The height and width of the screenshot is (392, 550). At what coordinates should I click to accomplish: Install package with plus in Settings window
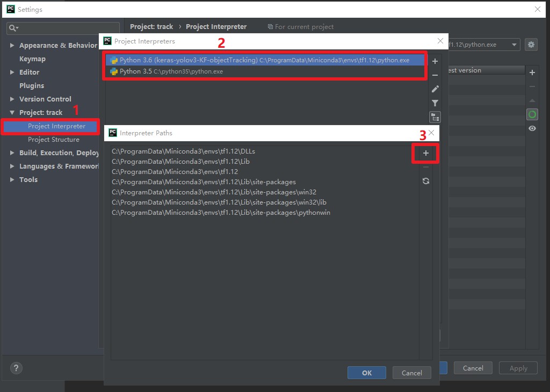pyautogui.click(x=532, y=72)
